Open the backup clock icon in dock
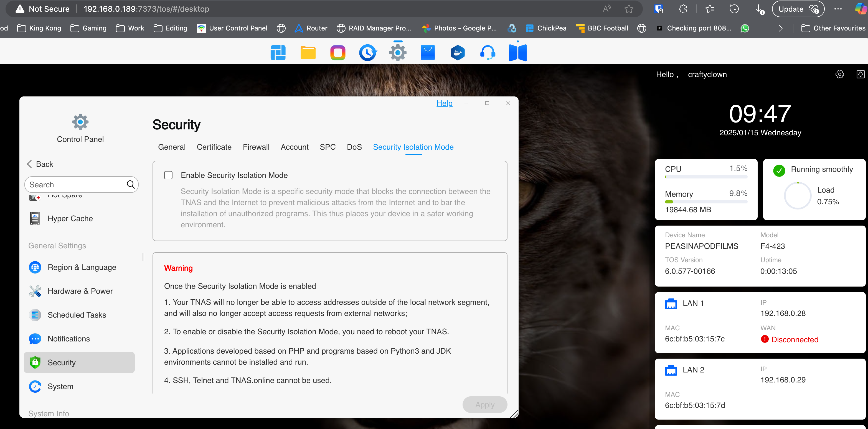 point(367,53)
